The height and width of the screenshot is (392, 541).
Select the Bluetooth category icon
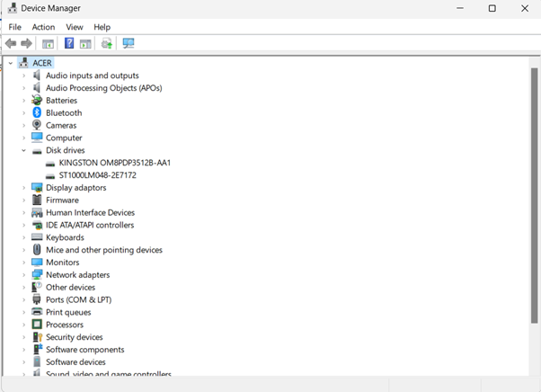(x=37, y=113)
